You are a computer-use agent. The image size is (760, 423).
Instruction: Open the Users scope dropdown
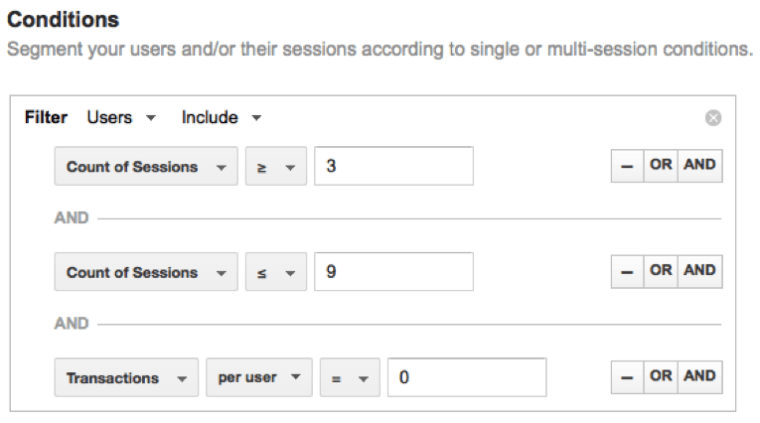121,118
